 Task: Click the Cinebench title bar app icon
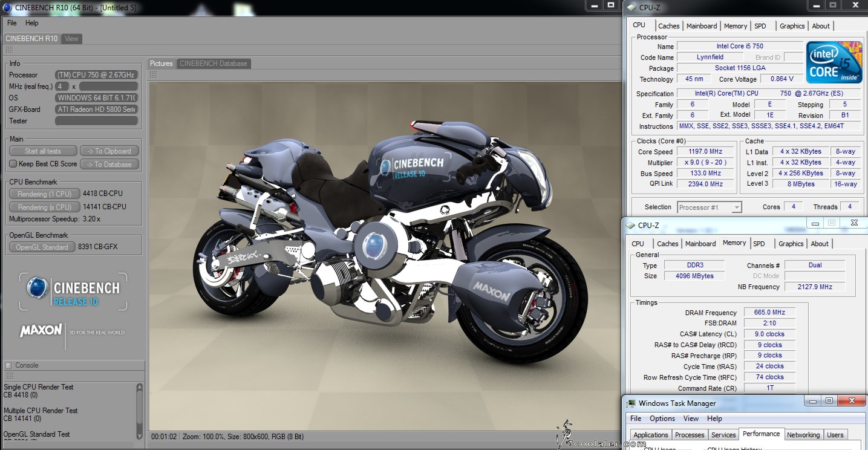pos(7,7)
